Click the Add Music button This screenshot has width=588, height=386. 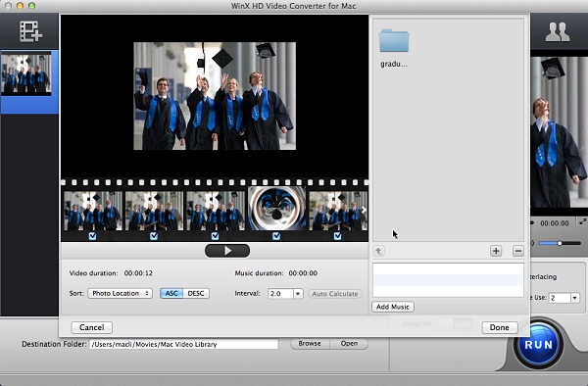[393, 307]
